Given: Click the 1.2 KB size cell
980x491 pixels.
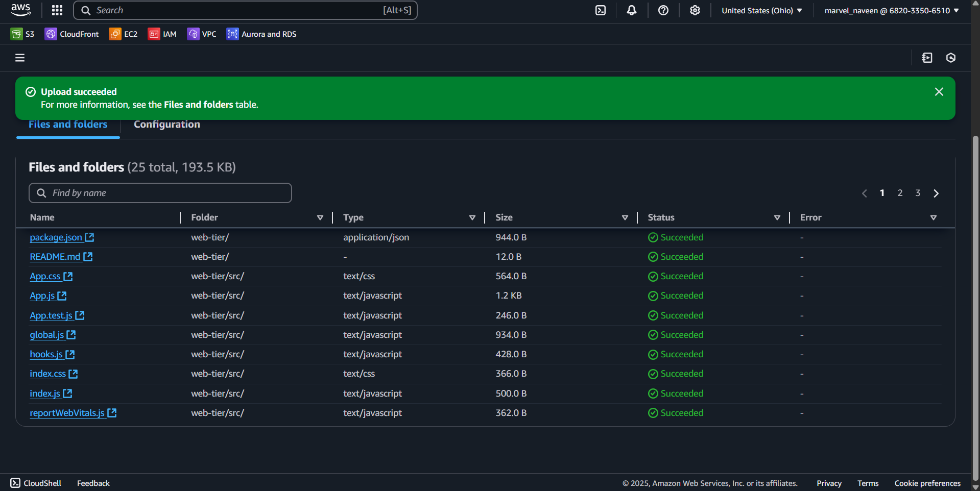Looking at the screenshot, I should [509, 296].
